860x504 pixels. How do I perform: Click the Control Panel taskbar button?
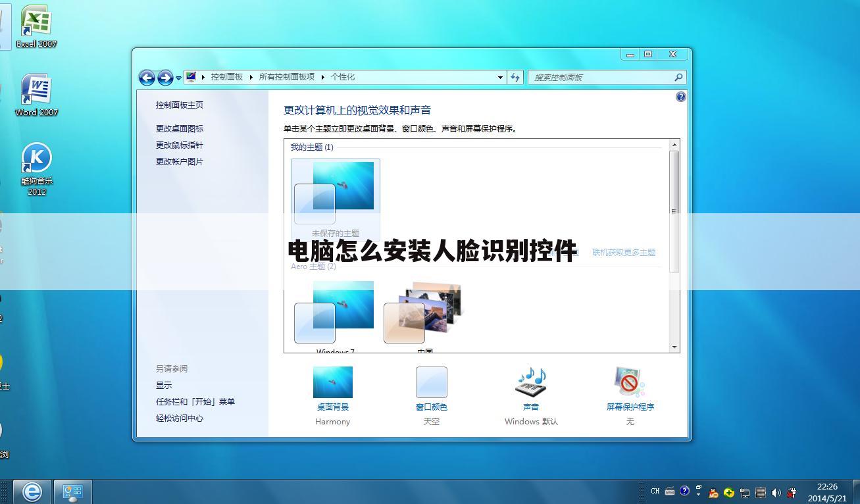tap(72, 491)
